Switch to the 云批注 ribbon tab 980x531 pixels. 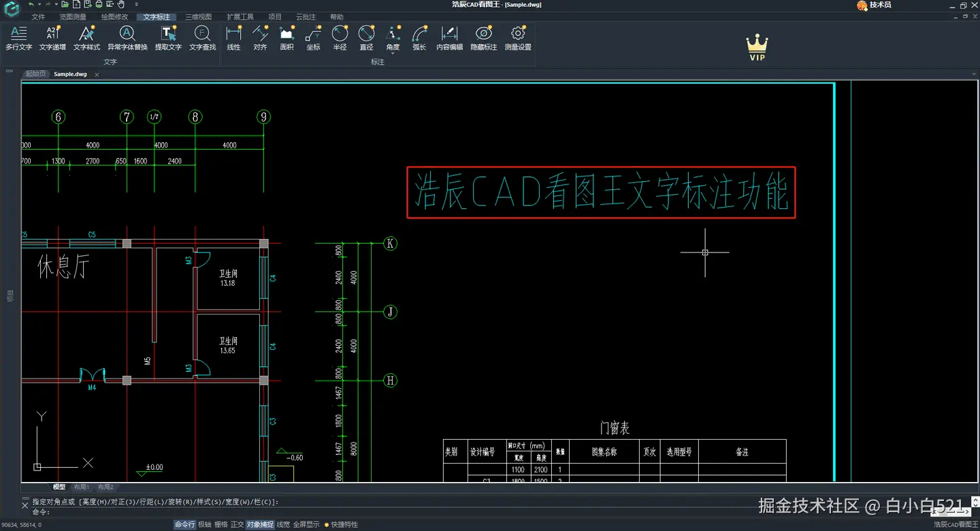pyautogui.click(x=306, y=17)
